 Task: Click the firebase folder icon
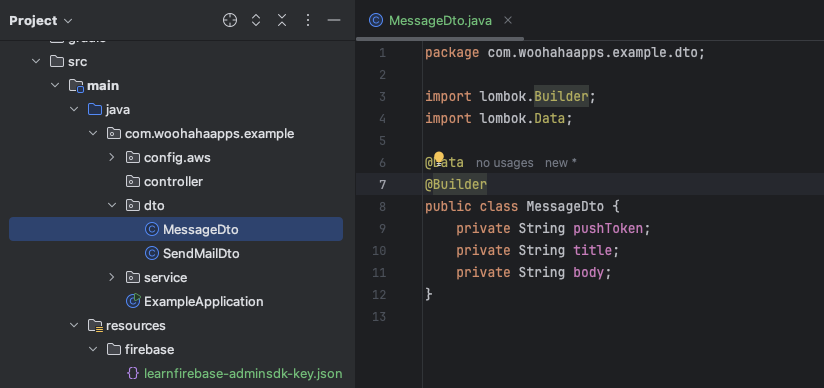click(114, 349)
